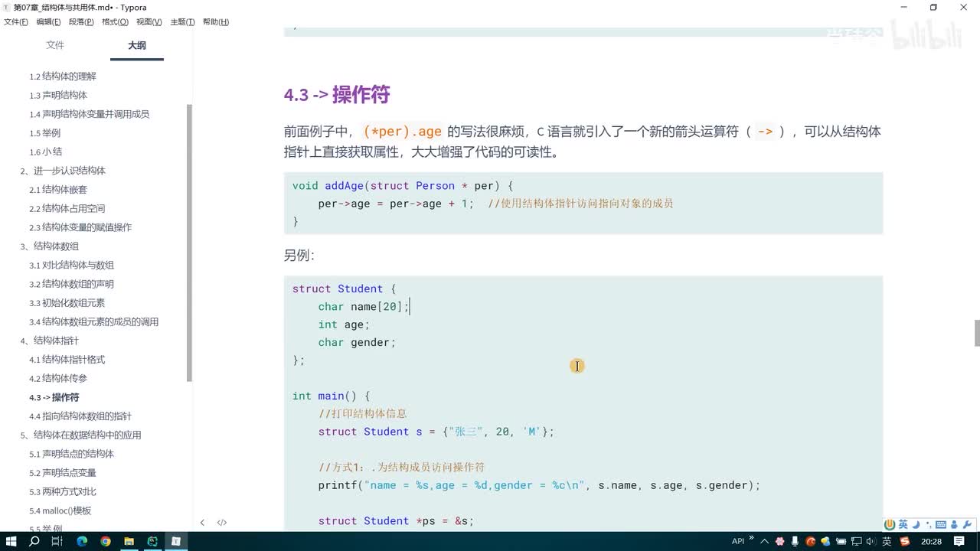Show hidden tray icons arrow
Screen dimensions: 980x551
coord(764,541)
